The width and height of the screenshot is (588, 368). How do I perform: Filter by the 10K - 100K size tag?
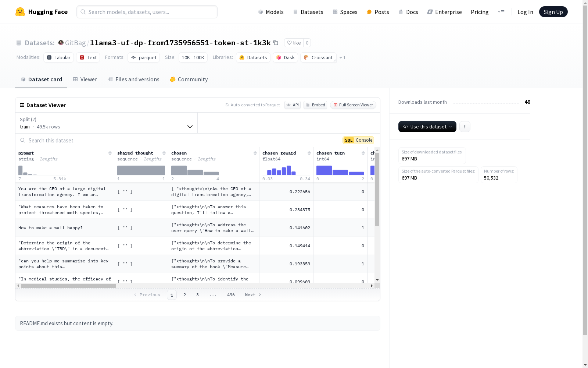(193, 57)
